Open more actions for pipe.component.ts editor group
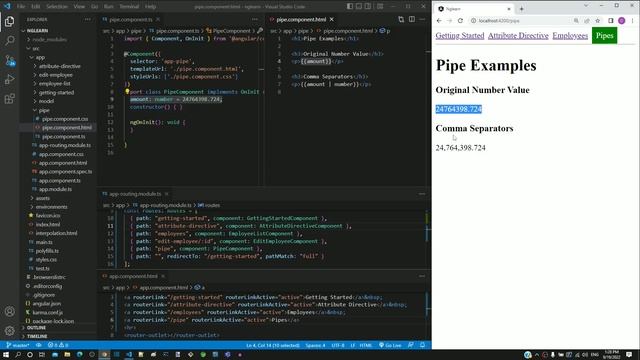The height and width of the screenshot is (360, 640). click(x=255, y=19)
